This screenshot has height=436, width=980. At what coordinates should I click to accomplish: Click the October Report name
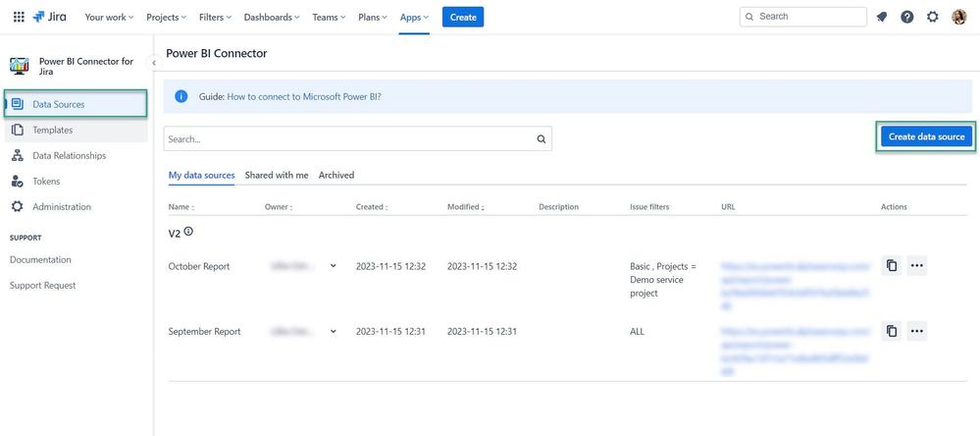point(199,266)
